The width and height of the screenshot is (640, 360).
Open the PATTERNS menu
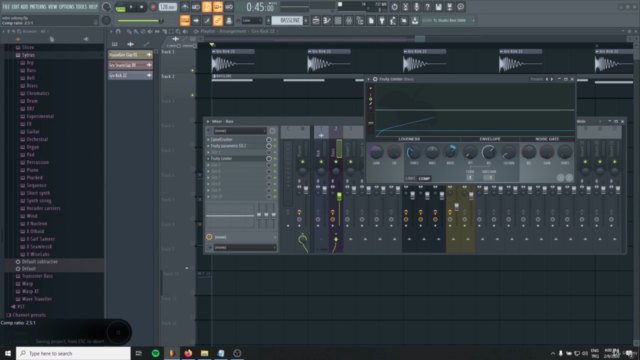38,7
